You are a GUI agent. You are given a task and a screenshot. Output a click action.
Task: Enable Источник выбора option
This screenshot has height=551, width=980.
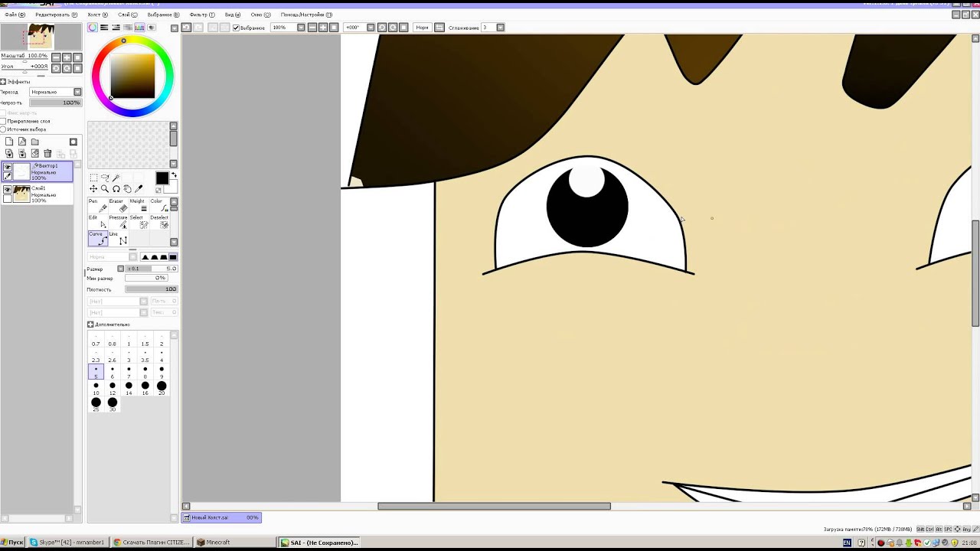pos(3,129)
